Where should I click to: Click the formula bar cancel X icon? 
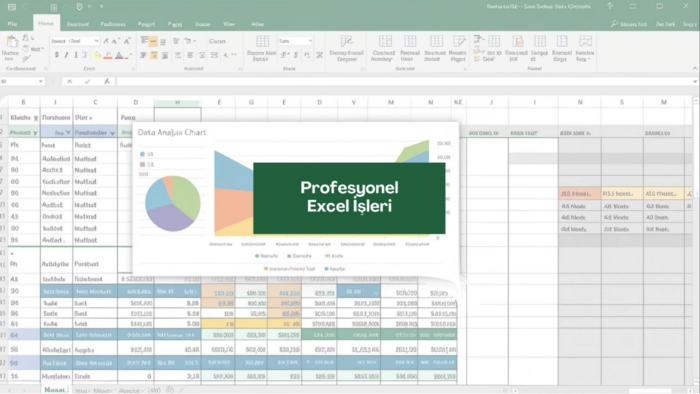point(70,81)
